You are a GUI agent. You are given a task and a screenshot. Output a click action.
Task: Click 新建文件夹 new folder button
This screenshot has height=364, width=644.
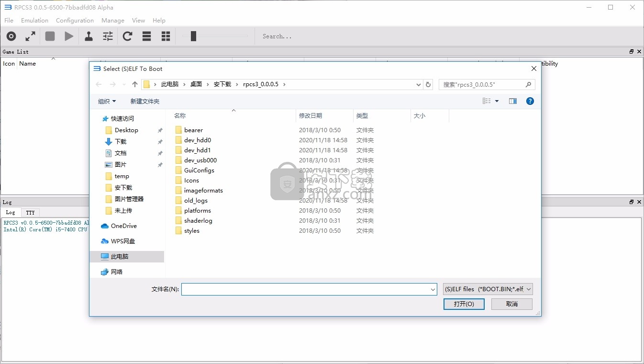(145, 101)
